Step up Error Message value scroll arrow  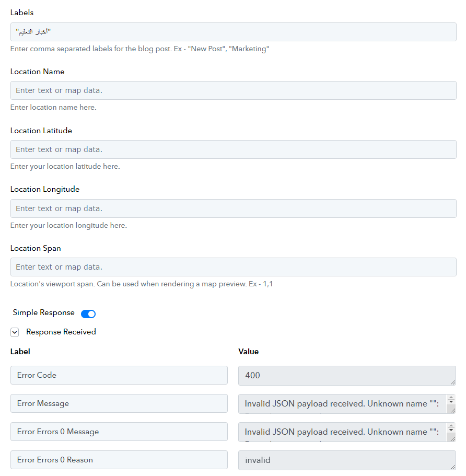pos(451,398)
